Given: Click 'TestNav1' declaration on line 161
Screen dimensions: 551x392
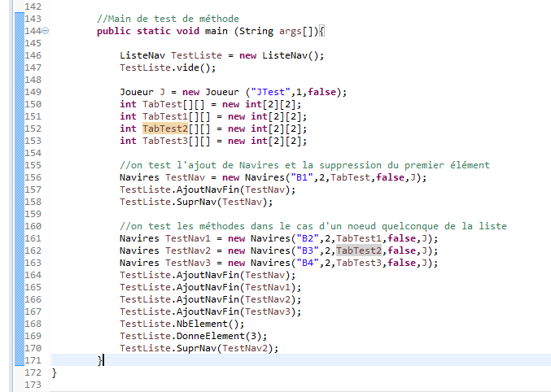Looking at the screenshot, I should 188,238.
